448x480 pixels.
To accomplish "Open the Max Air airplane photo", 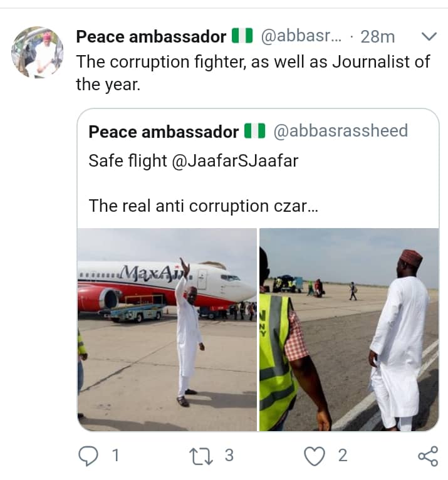I will pyautogui.click(x=167, y=329).
